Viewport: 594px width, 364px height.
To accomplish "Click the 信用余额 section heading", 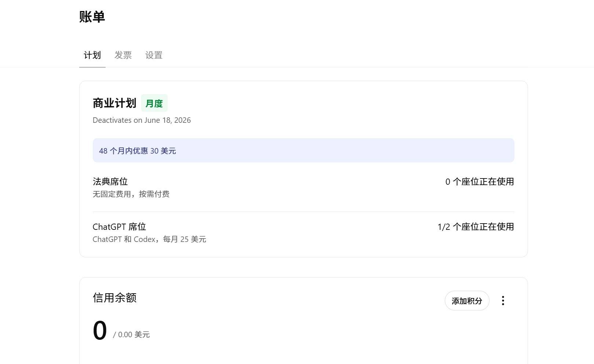I will pos(115,298).
